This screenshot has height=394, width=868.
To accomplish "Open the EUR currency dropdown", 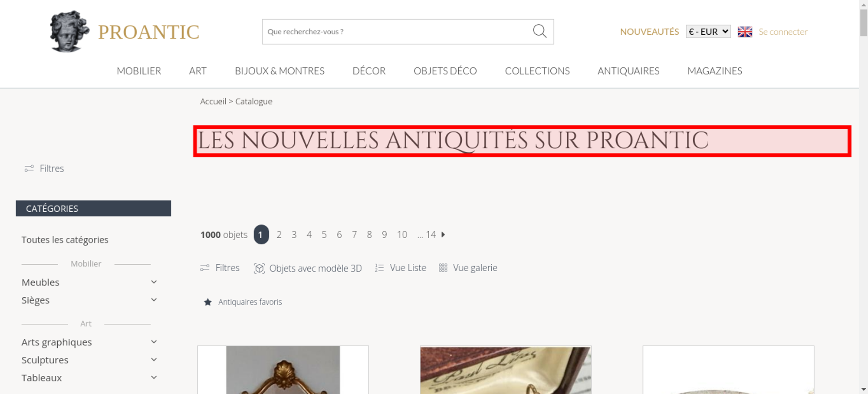I will click(708, 32).
